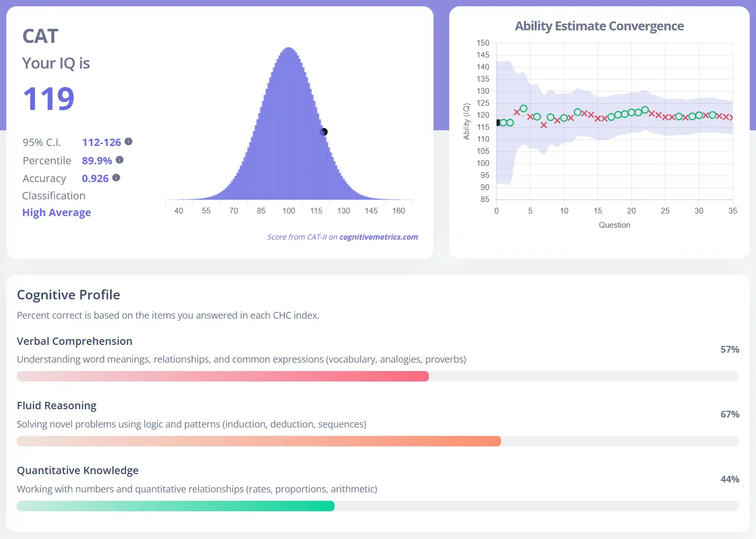Click the info icon next to Percentile
Viewport: 756px width, 539px height.
(120, 160)
